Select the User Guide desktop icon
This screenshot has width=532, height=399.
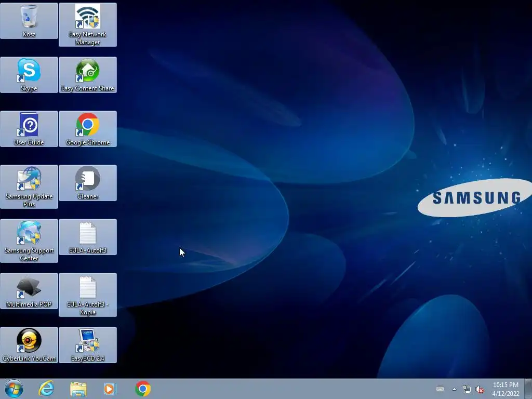click(x=29, y=129)
